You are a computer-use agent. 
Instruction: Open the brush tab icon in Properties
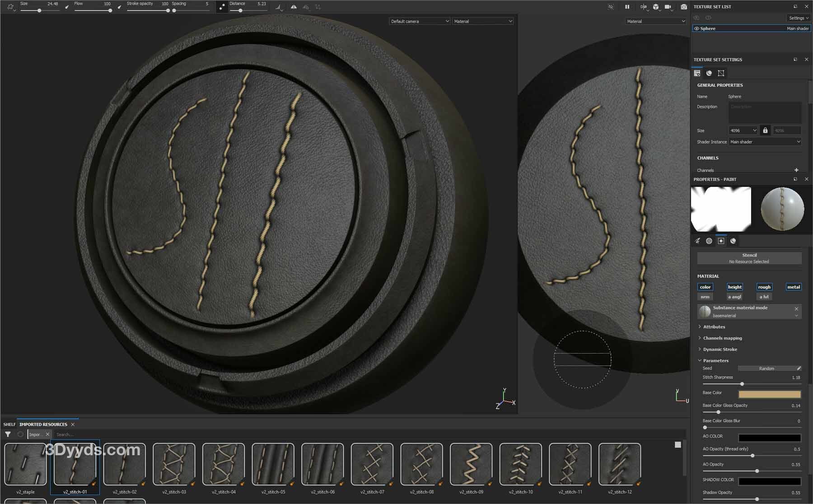coord(697,241)
